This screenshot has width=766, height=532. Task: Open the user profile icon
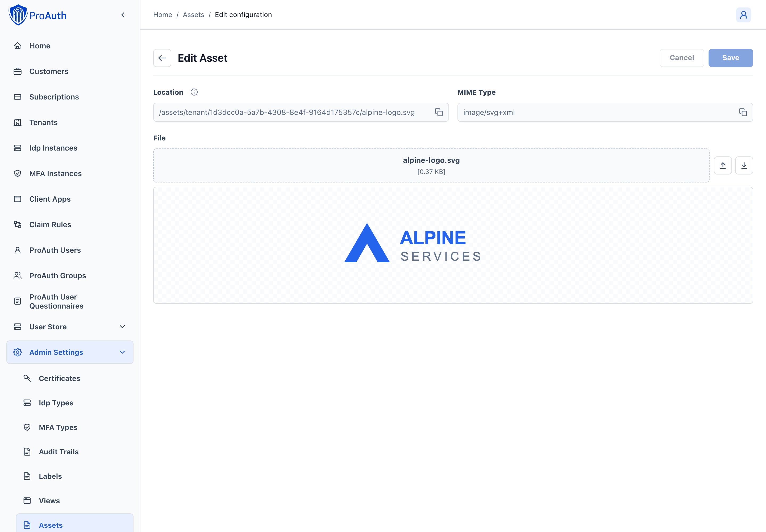[743, 15]
